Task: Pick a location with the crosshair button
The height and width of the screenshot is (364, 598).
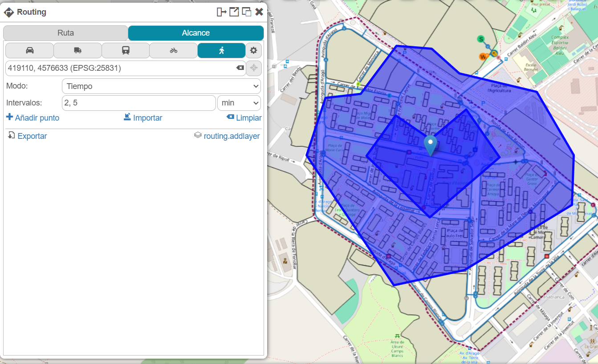Action: tap(253, 68)
